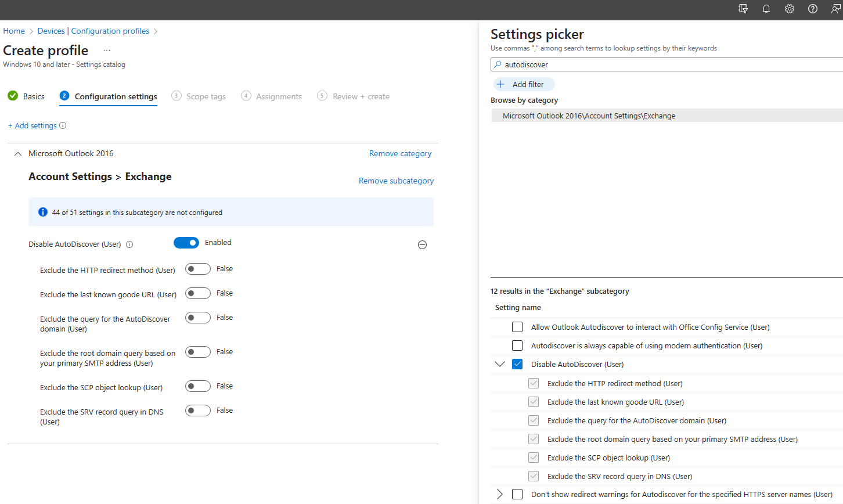The height and width of the screenshot is (504, 843).
Task: Click the search magnifier icon in Settings picker
Action: tap(498, 64)
